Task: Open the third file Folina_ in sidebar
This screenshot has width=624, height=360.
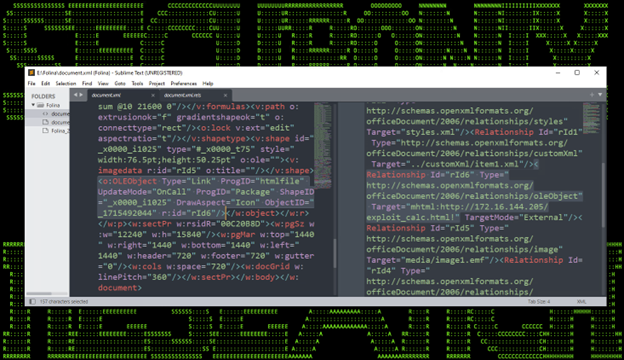Action: [x=56, y=130]
